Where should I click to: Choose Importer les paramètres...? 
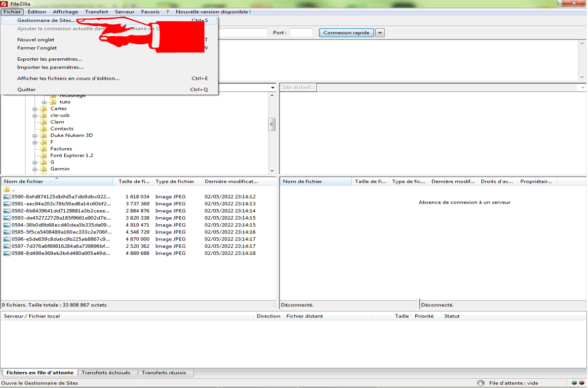[x=109, y=67]
